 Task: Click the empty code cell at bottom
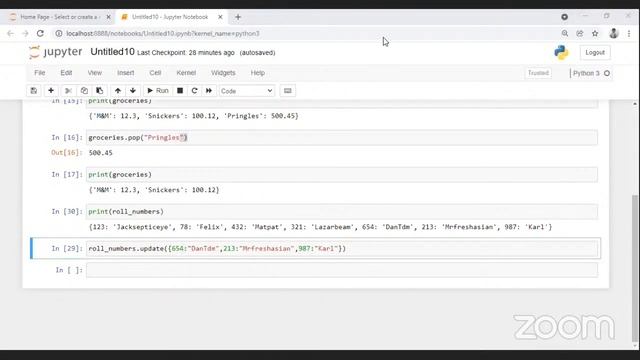click(342, 270)
